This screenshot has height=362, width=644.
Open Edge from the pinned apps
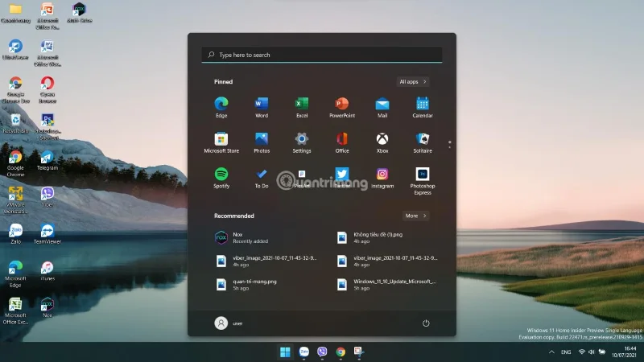coord(221,107)
